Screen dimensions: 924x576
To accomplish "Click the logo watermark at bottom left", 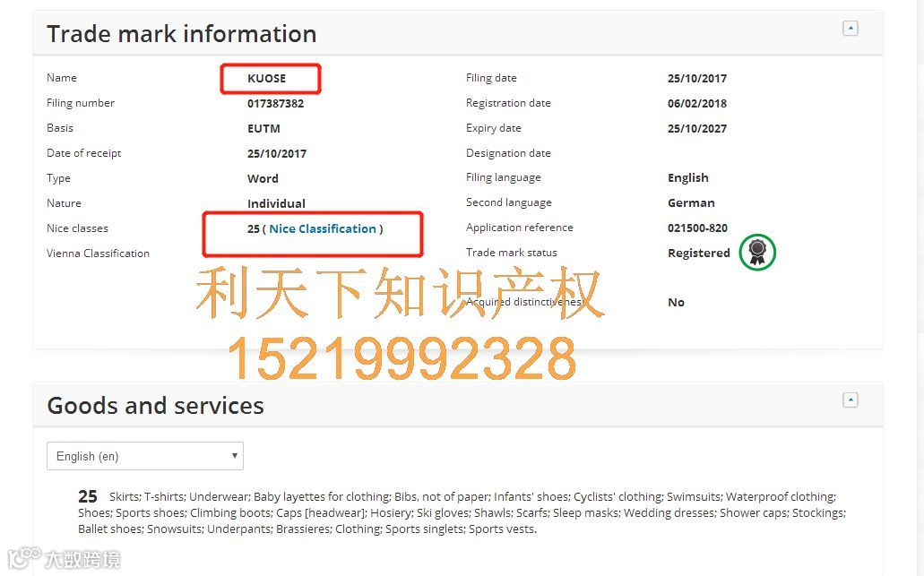I will pyautogui.click(x=63, y=558).
